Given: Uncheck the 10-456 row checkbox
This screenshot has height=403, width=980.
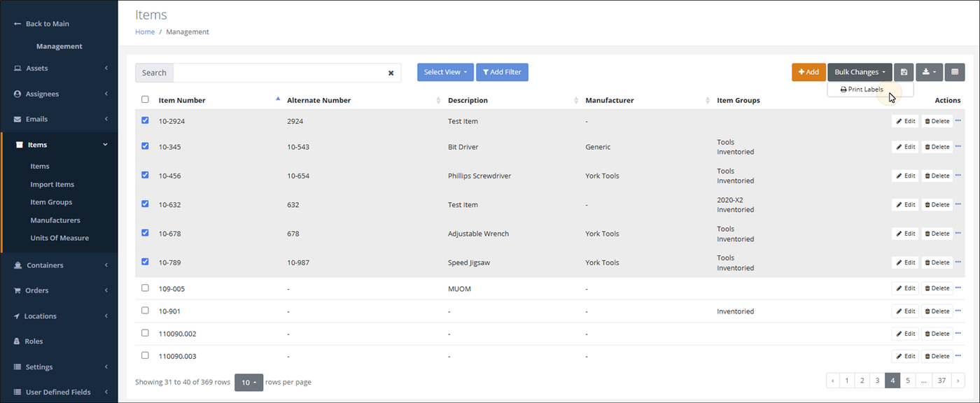Looking at the screenshot, I should [x=145, y=175].
